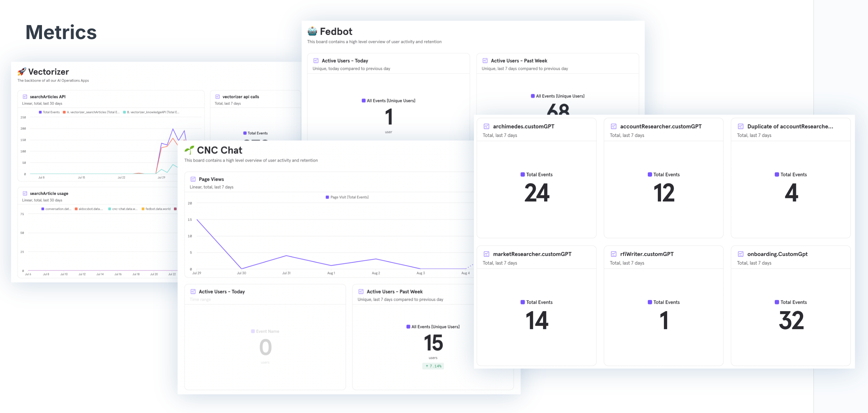The height and width of the screenshot is (413, 868).
Task: Click Total Events swatch in onboarding.CustomGpt card
Action: pos(777,302)
